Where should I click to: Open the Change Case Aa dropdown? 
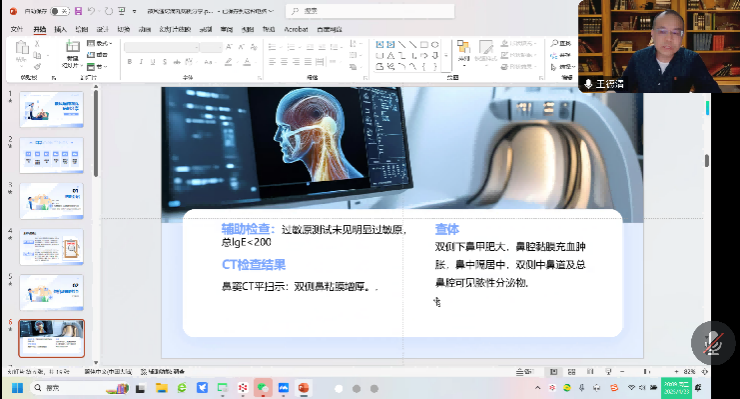pos(209,62)
